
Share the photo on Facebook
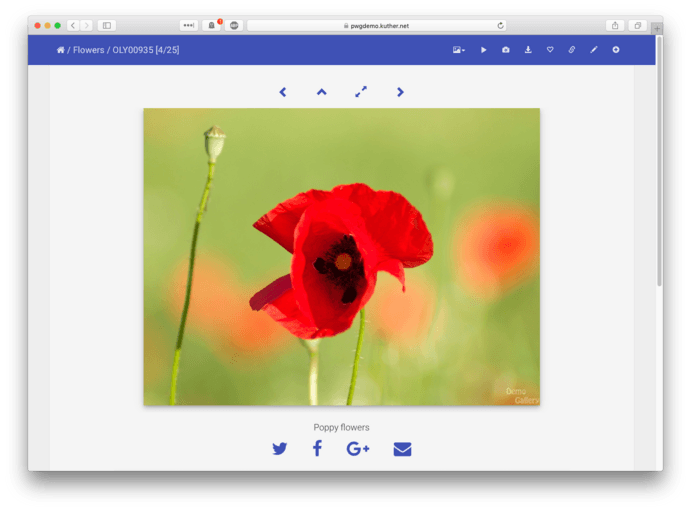[x=317, y=449]
